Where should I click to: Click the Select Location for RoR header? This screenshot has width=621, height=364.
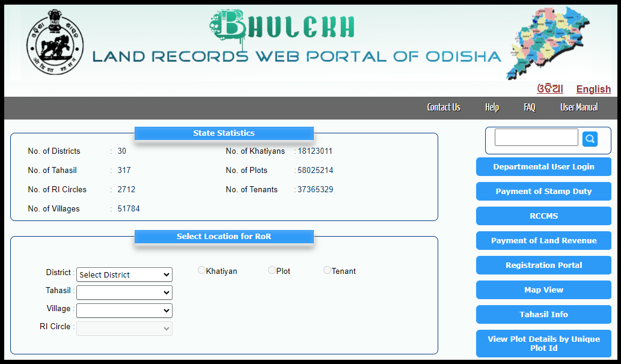coord(224,237)
